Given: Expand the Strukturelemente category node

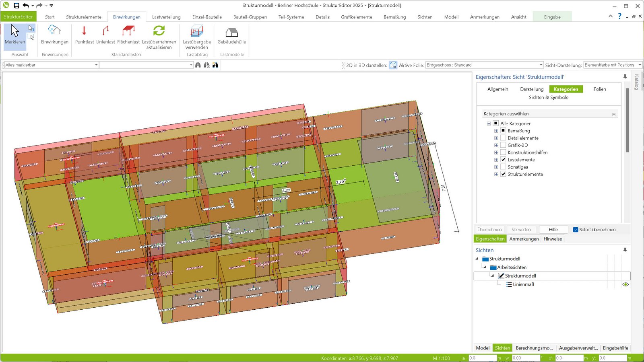Looking at the screenshot, I should click(496, 174).
